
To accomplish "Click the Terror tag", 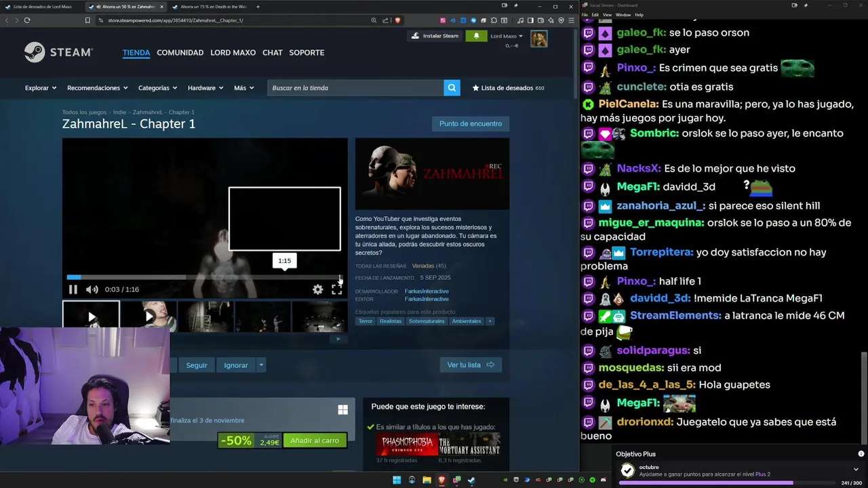I will tap(366, 321).
